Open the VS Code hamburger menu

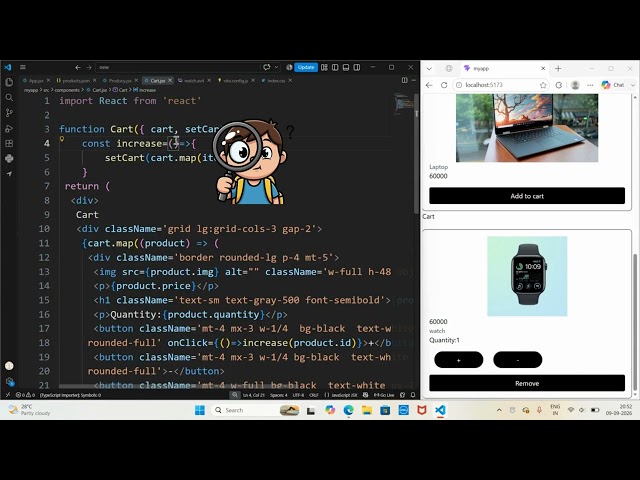pyautogui.click(x=23, y=67)
